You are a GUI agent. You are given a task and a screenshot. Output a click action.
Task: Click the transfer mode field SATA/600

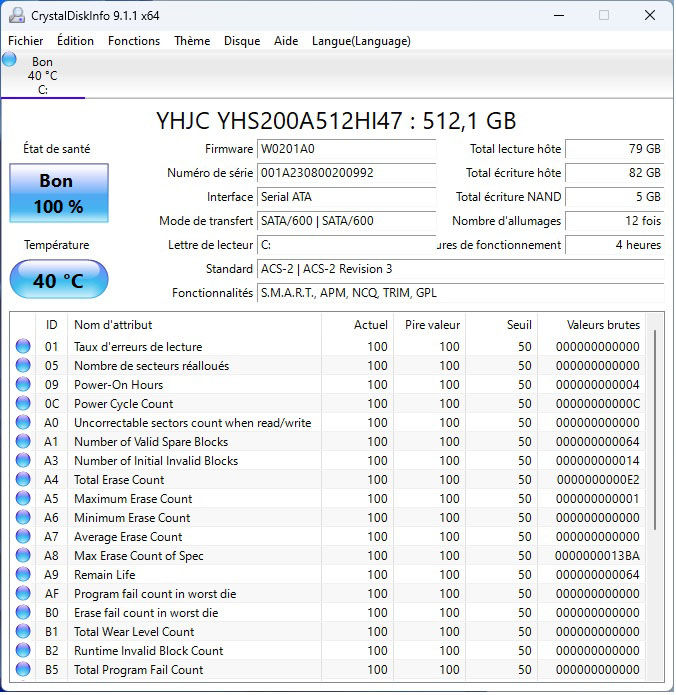[347, 221]
